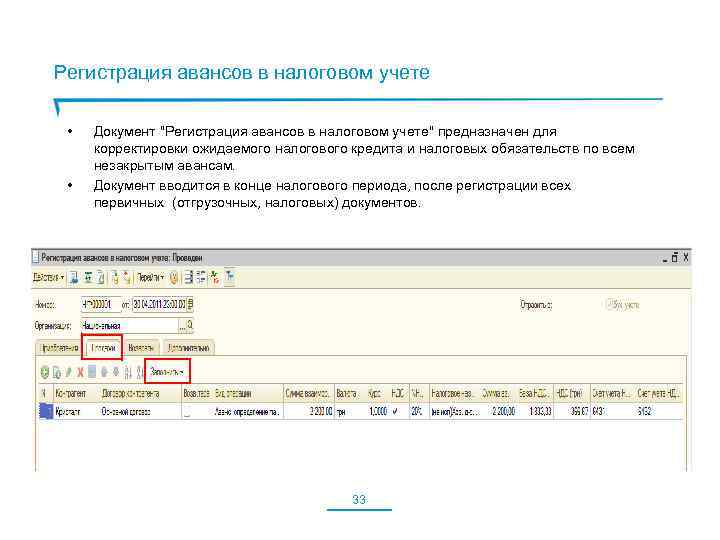Select the 366,67 VAT amount cell

[x=572, y=411]
